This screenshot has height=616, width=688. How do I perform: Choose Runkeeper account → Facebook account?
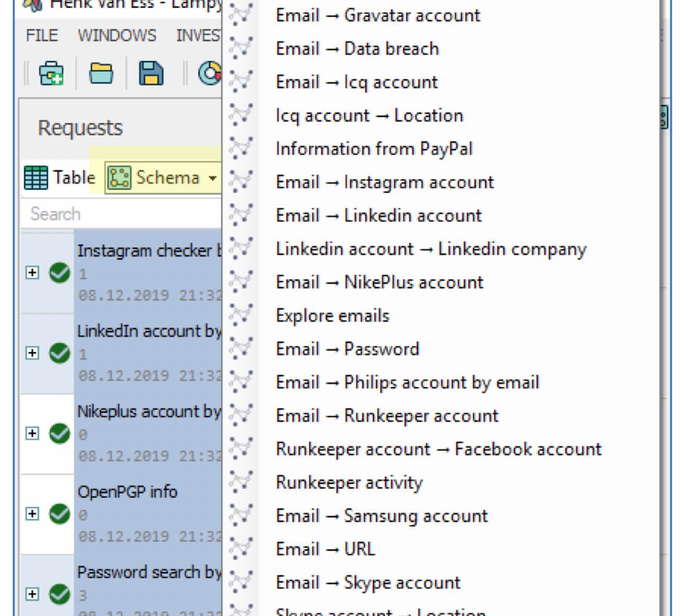pos(439,450)
